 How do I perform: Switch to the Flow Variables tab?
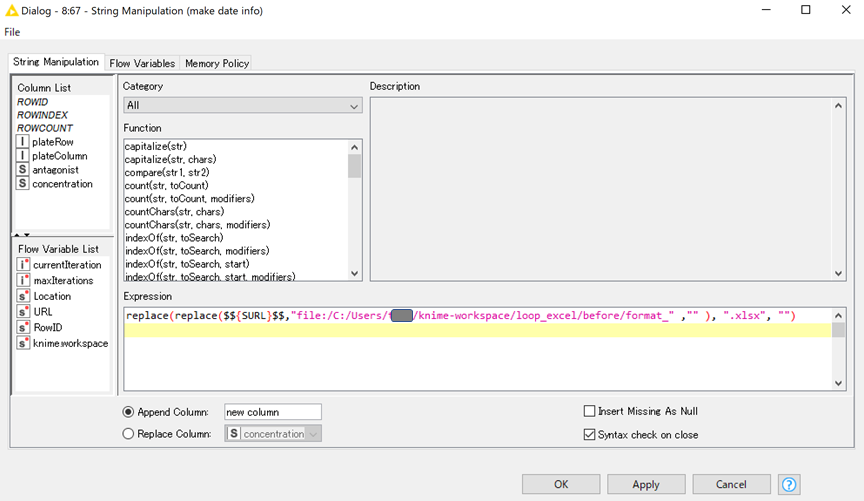click(x=142, y=63)
